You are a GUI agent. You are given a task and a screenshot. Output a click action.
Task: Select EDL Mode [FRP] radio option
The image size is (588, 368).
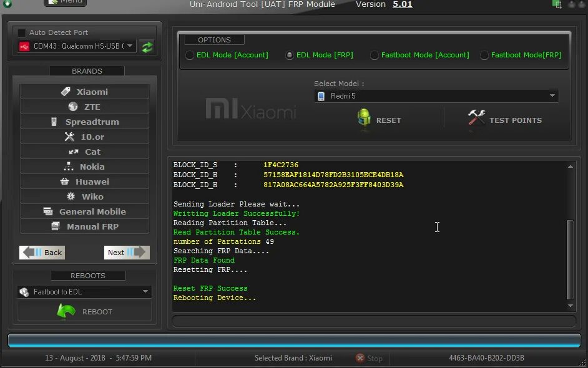290,55
